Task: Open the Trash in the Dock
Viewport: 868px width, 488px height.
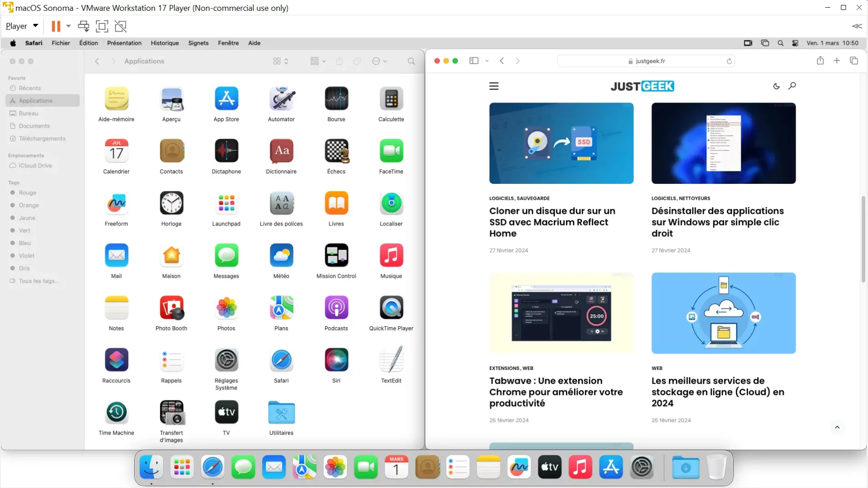Action: point(716,467)
